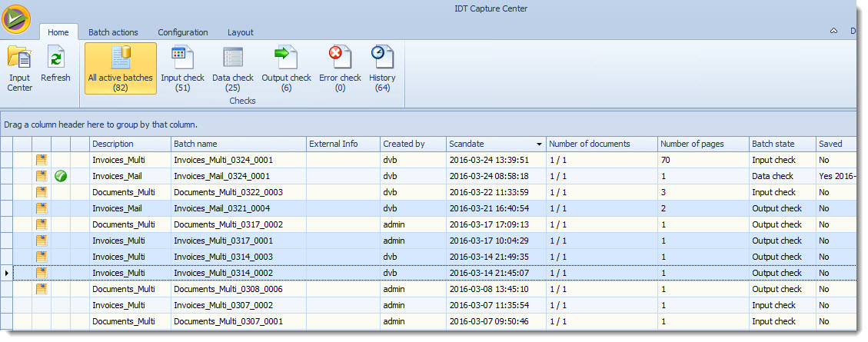Open the Configuration tab
The image size is (868, 342).
pos(183,32)
